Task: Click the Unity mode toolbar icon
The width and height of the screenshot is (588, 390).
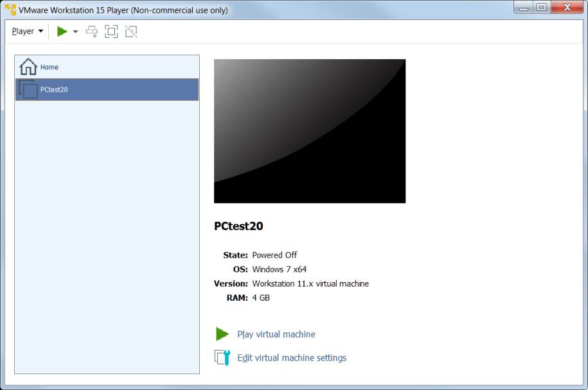Action: 131,31
